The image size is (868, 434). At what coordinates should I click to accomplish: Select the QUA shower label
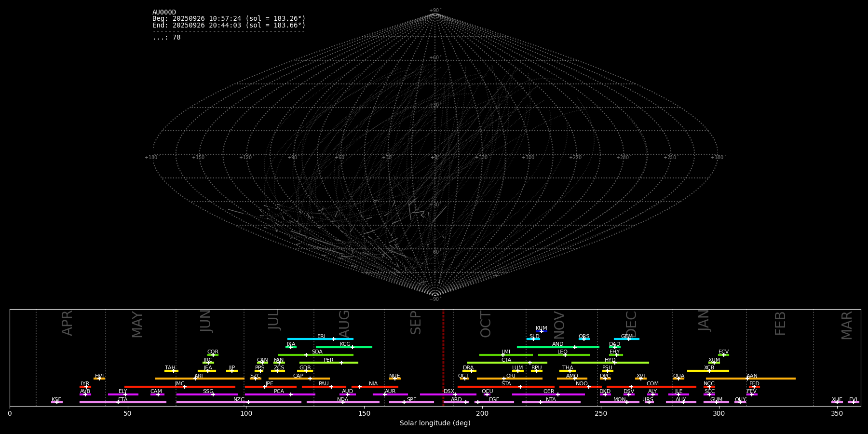tap(678, 376)
